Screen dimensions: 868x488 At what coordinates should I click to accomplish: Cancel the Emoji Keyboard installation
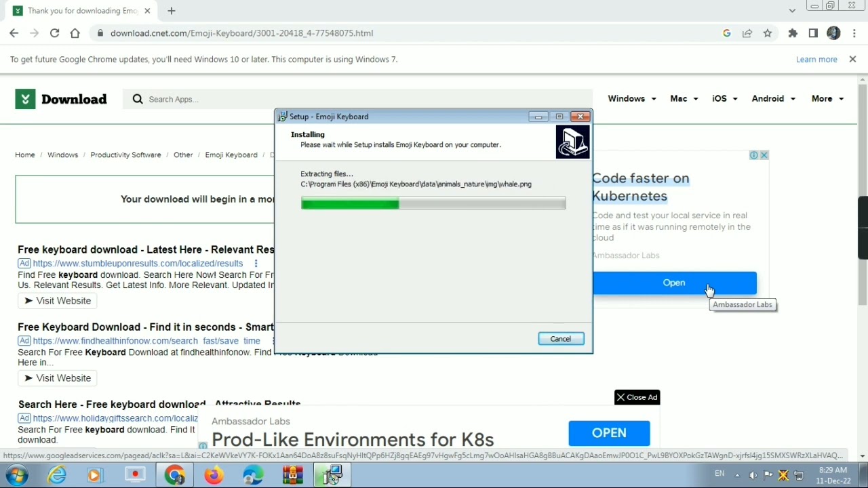pyautogui.click(x=561, y=339)
